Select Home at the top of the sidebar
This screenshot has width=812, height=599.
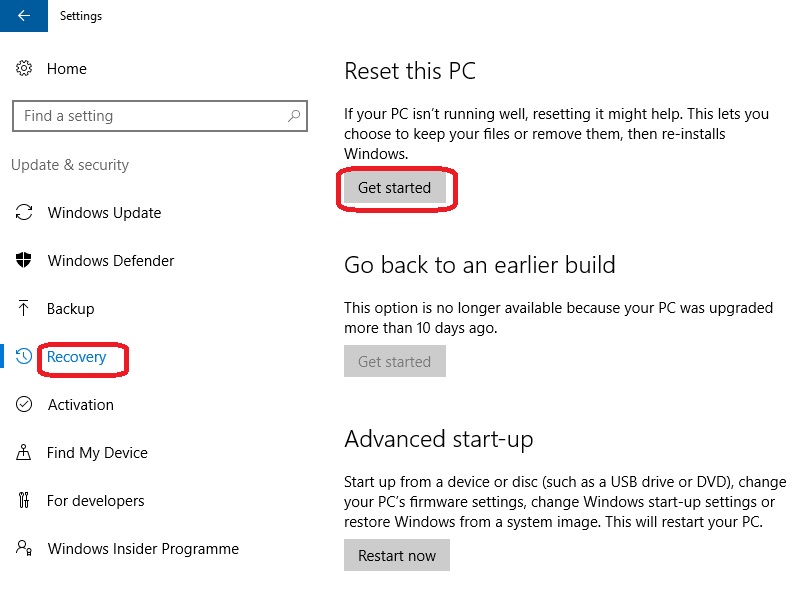[67, 69]
